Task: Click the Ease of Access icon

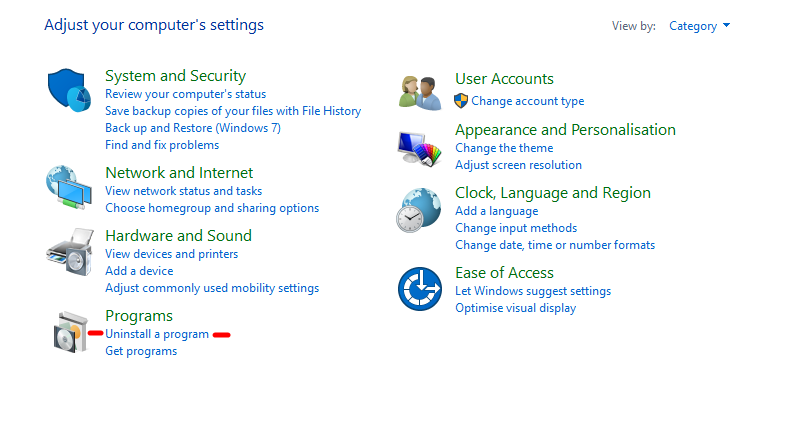Action: point(420,289)
